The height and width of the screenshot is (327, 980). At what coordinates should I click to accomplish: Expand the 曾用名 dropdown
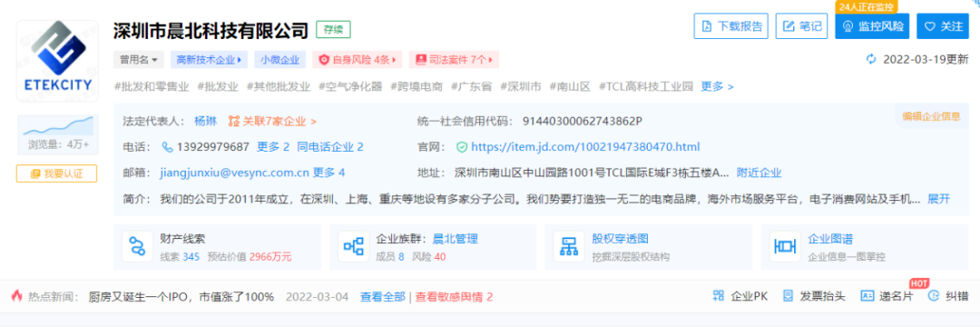[139, 60]
